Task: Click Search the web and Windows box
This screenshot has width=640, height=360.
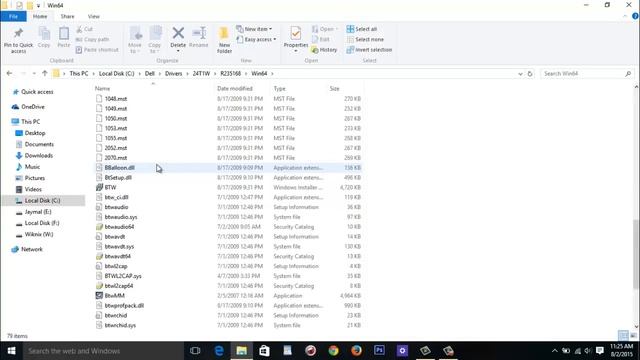Action: click(103, 351)
